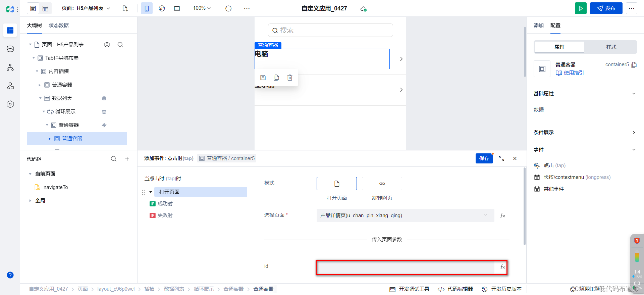Image resolution: width=644 pixels, height=295 pixels.
Task: Expand the selected 普通容器 node
Action: coord(50,139)
